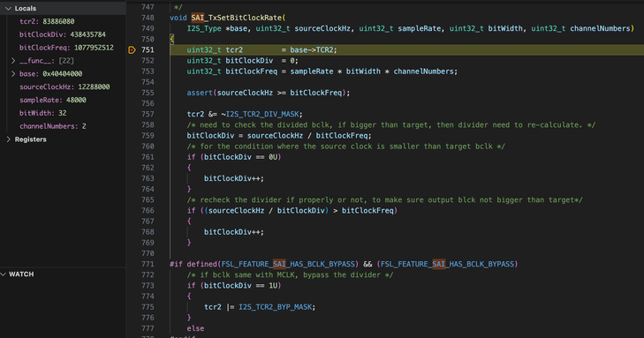Collapse the Locals section
The image size is (644, 338).
8,8
